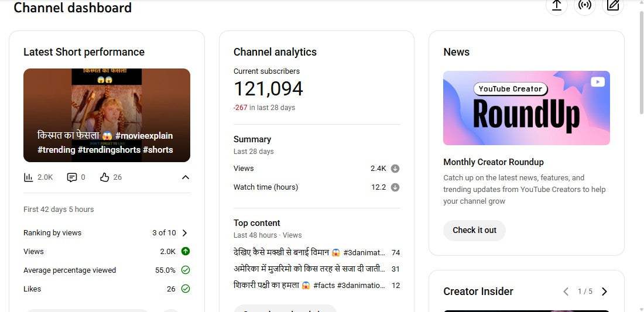Screen dimensions: 644x312
Task: Click the 1 / 5 page indicator
Action: pos(585,292)
